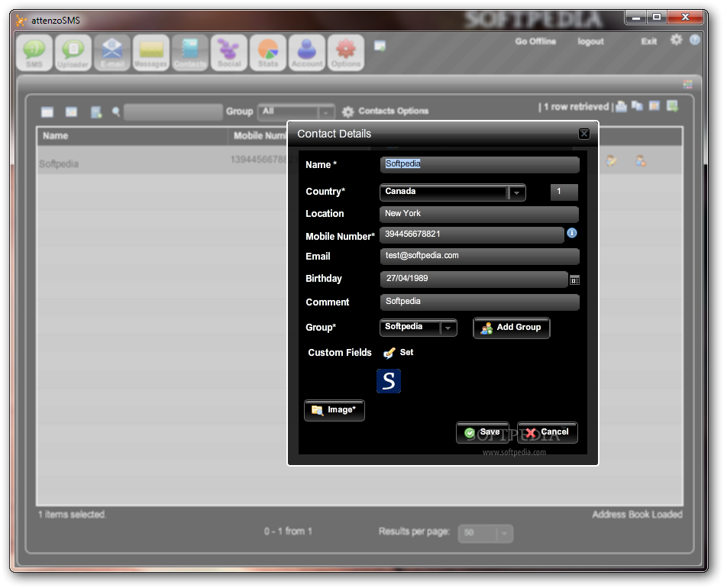Expand the Country dropdown showing Canada
The image size is (724, 588).
point(517,192)
